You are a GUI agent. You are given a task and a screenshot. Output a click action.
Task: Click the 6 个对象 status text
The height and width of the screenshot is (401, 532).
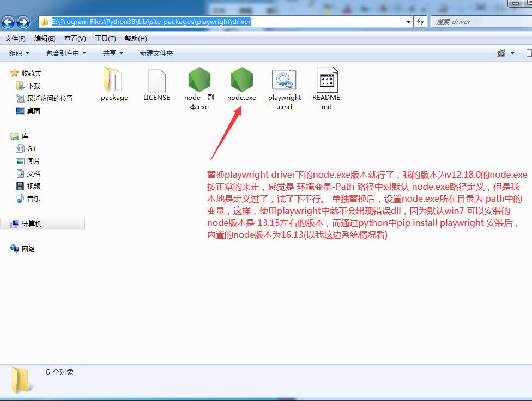coord(60,372)
